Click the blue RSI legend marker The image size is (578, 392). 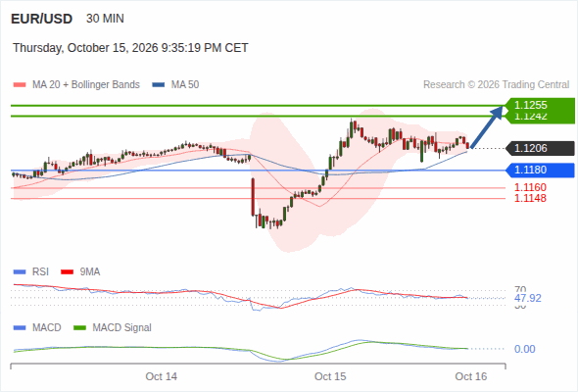coord(20,272)
